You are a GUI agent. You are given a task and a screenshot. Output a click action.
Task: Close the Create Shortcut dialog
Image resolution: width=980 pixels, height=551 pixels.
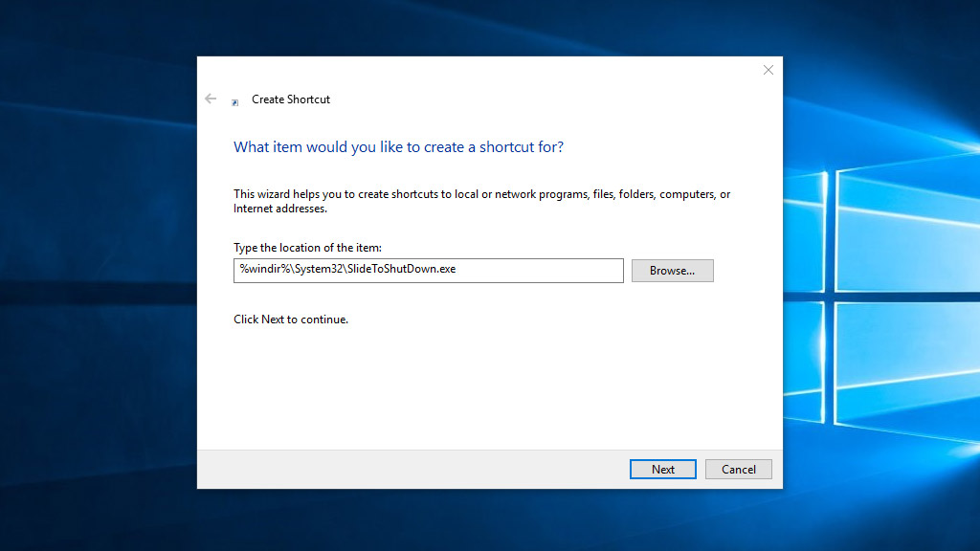tap(768, 70)
